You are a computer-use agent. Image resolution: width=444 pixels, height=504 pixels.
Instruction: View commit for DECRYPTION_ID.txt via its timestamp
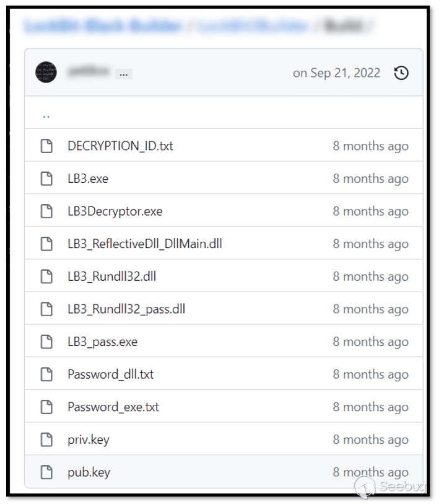[x=370, y=146]
